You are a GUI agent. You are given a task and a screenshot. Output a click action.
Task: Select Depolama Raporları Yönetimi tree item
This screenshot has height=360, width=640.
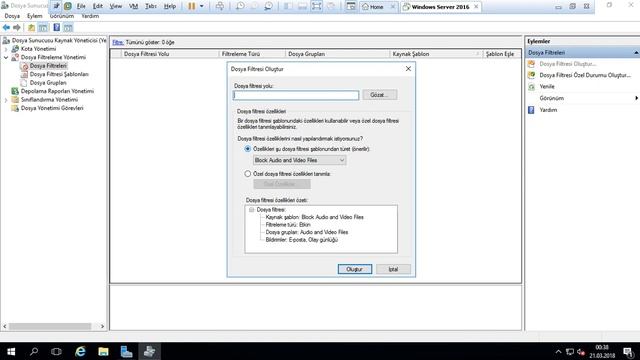tap(57, 91)
